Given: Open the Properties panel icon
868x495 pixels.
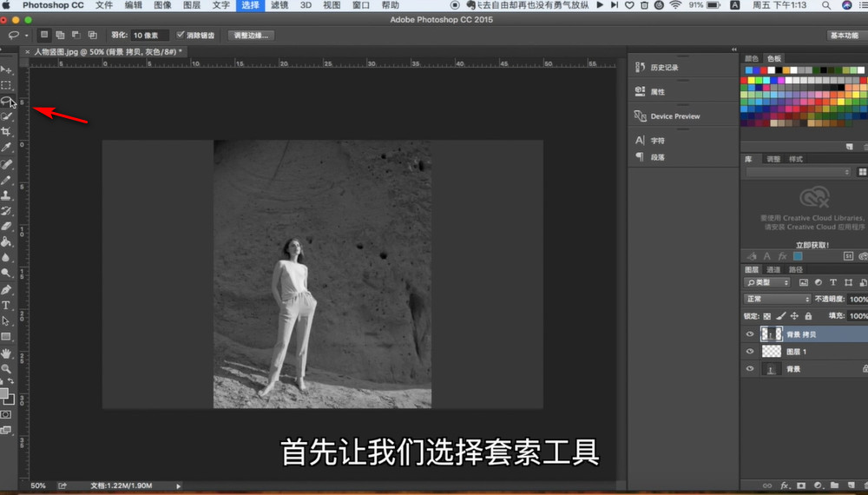Looking at the screenshot, I should (640, 91).
